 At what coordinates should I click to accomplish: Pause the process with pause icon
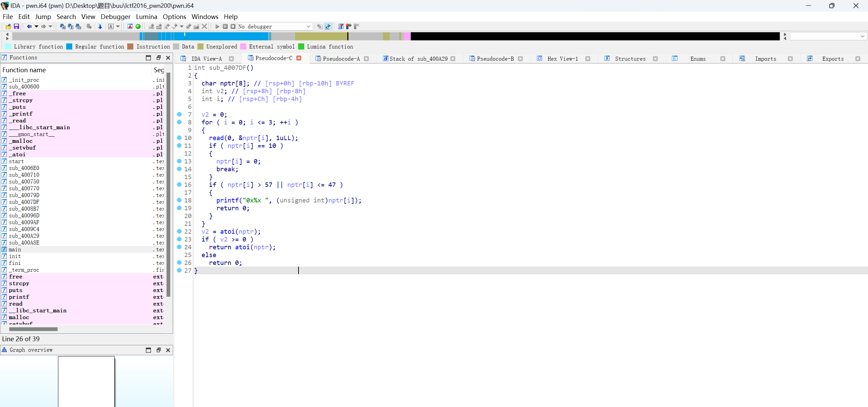click(225, 26)
